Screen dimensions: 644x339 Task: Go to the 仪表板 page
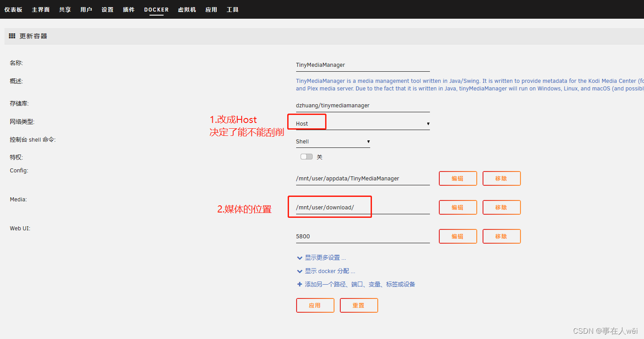tap(13, 9)
